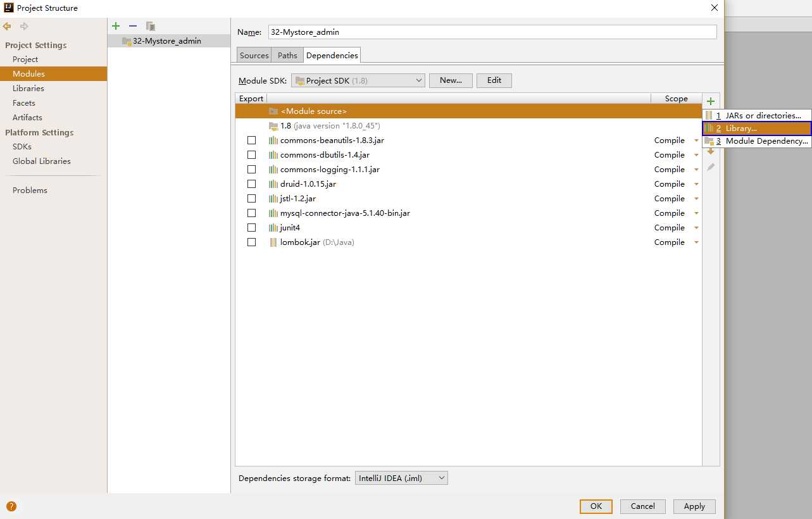Viewport: 812px width, 519px height.
Task: Remove module with the minus icon
Action: click(133, 26)
